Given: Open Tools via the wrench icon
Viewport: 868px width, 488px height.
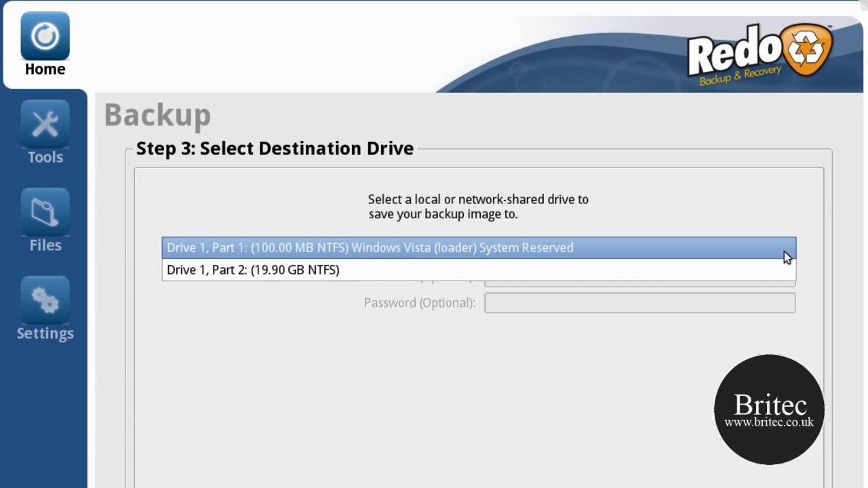Looking at the screenshot, I should (45, 124).
